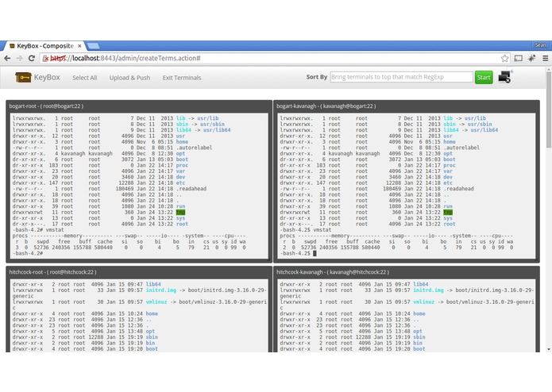Switch to the KeyBox - Composite tab
This screenshot has width=552, height=392.
pos(44,46)
